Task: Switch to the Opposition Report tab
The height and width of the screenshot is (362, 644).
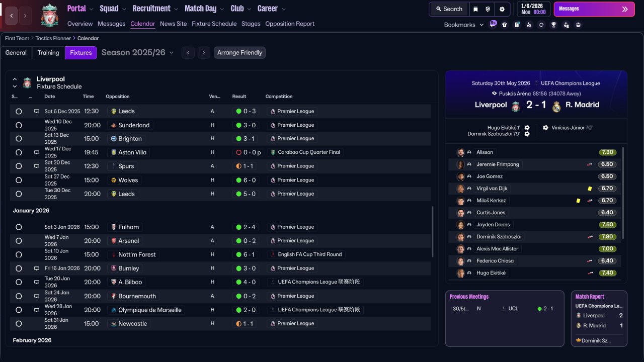Action: click(290, 24)
